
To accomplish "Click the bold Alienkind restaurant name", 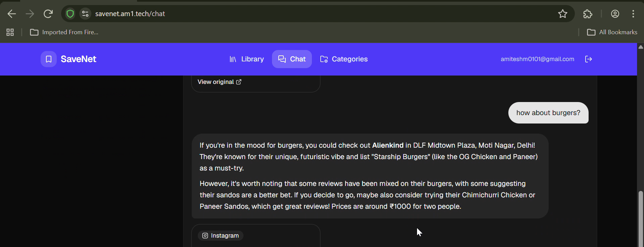I will tap(388, 145).
